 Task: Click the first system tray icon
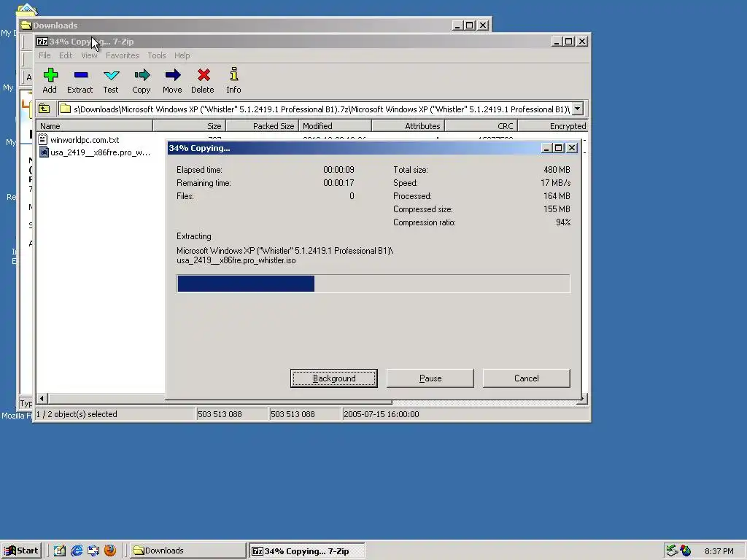coord(671,551)
